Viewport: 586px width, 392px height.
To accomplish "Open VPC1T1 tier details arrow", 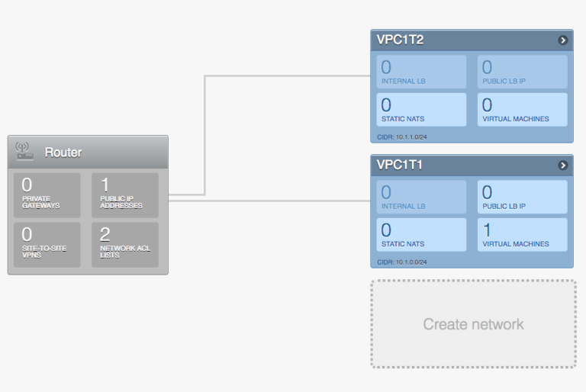I will 563,165.
